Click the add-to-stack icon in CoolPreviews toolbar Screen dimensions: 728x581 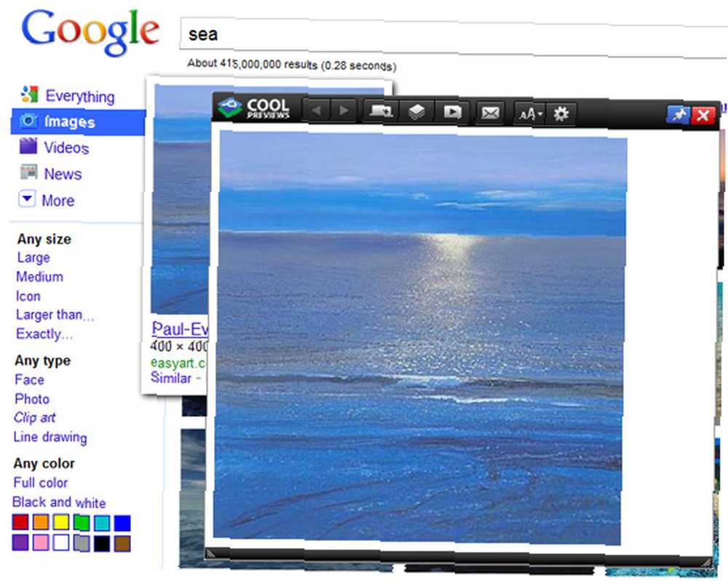380,111
